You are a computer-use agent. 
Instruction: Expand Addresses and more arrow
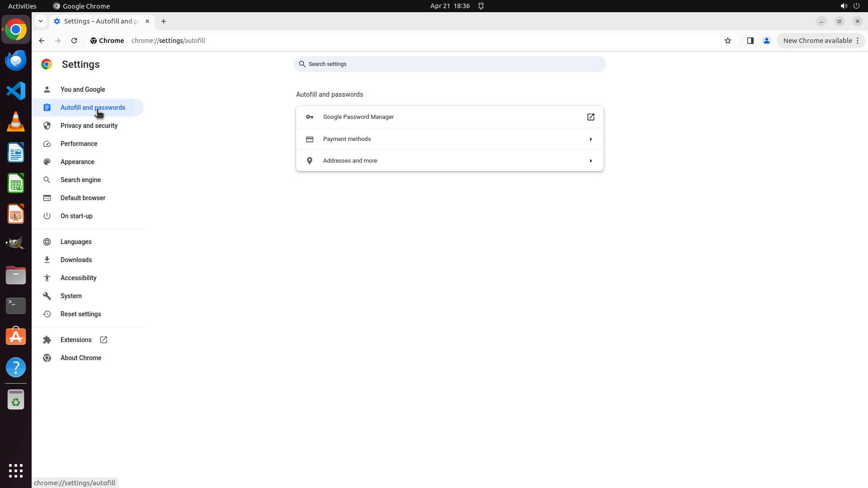[590, 161]
